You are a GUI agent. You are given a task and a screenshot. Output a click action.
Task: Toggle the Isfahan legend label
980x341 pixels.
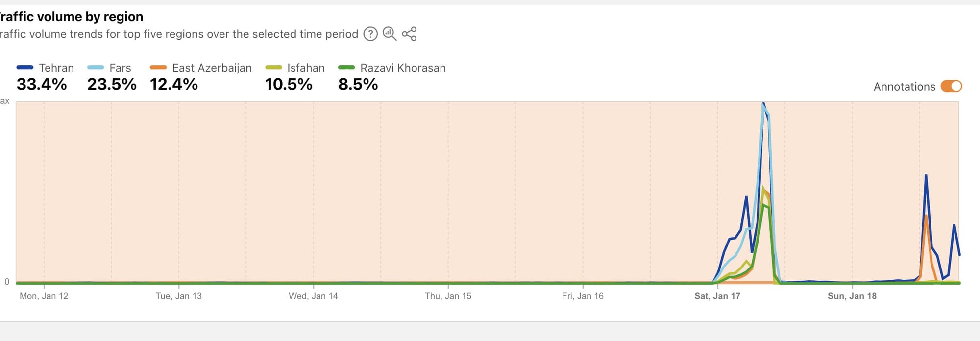point(306,68)
